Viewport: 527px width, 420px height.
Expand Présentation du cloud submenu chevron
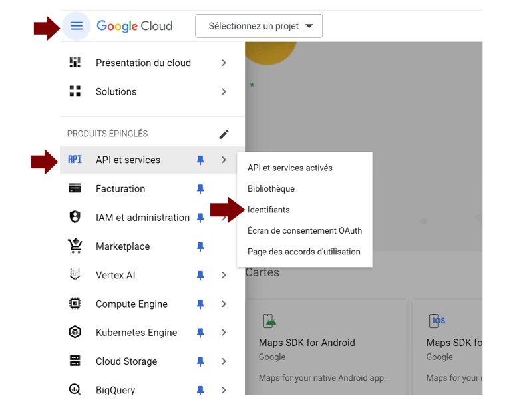pyautogui.click(x=224, y=63)
